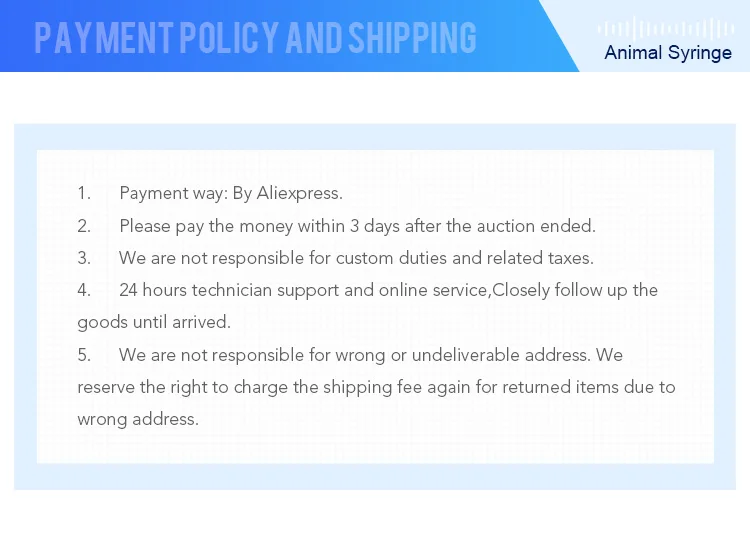750x538 pixels.
Task: Click the line starting 'reserve the right'
Action: tap(376, 387)
